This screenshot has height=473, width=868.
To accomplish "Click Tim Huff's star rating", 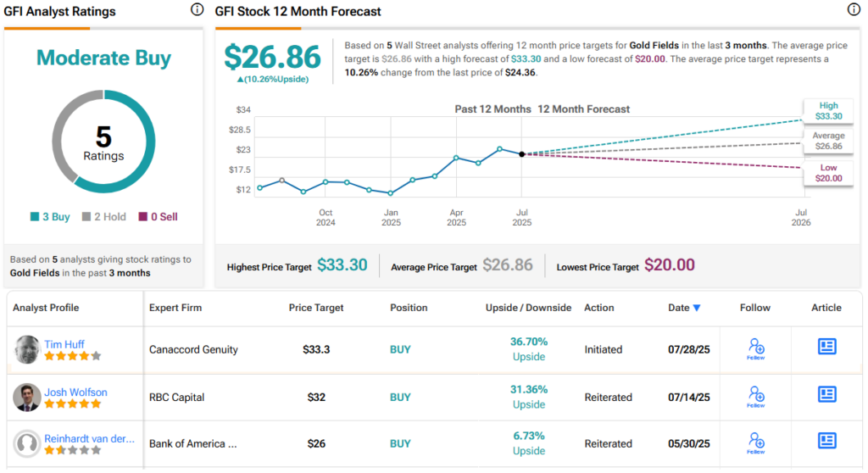I will tap(73, 356).
